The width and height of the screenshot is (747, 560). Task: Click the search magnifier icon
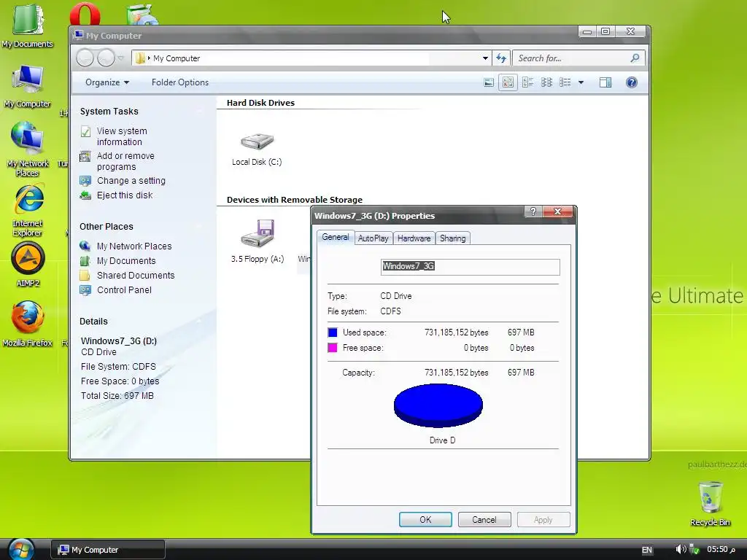tap(635, 58)
